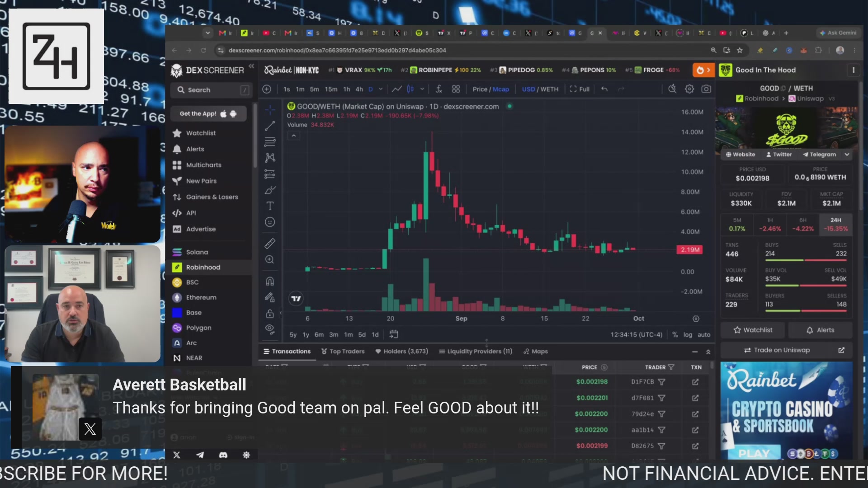Select the Fibonacci retracement tool
The height and width of the screenshot is (488, 868).
pos(270,141)
